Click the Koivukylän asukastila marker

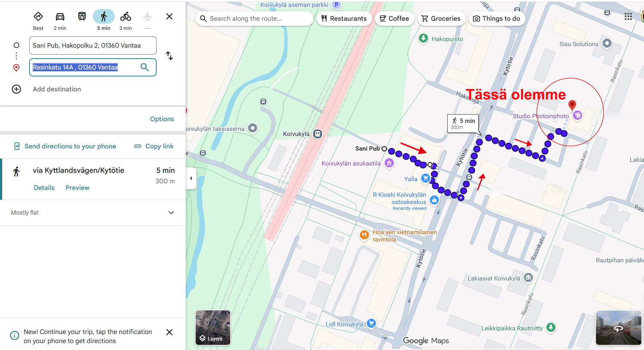click(x=389, y=163)
